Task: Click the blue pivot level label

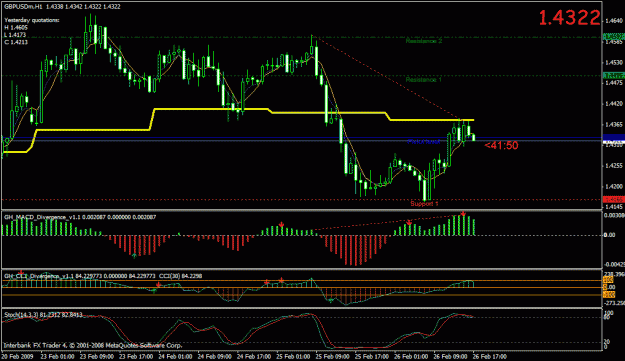Action: pos(423,141)
